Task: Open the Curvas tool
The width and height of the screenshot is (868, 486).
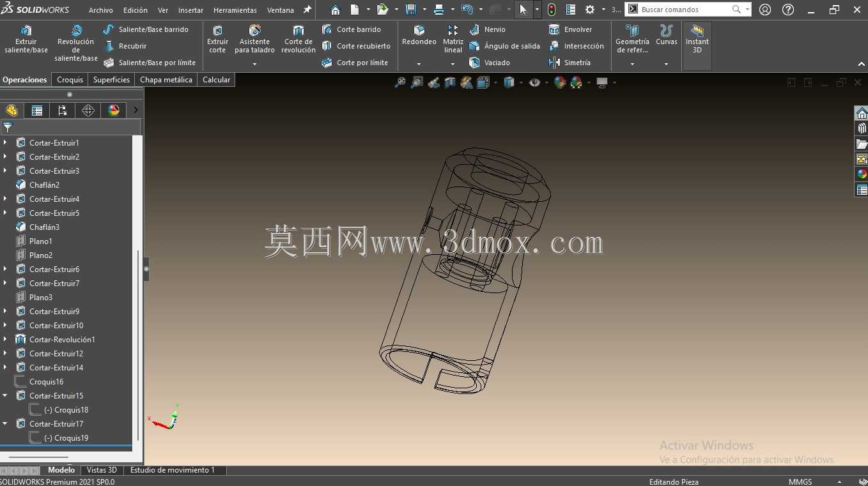Action: point(667,36)
